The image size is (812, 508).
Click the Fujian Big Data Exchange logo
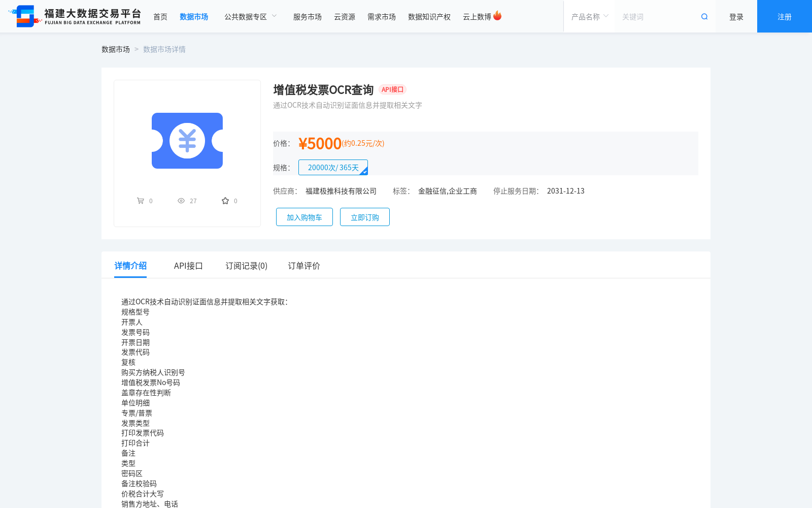pyautogui.click(x=75, y=16)
